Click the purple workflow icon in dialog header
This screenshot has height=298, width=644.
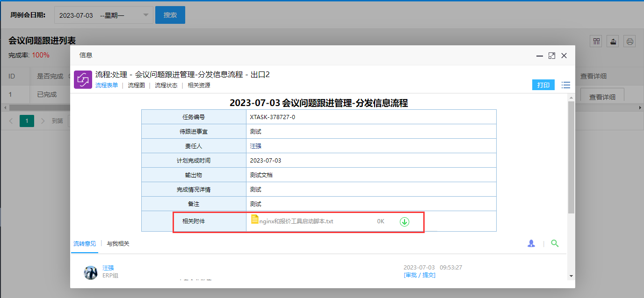(x=83, y=79)
